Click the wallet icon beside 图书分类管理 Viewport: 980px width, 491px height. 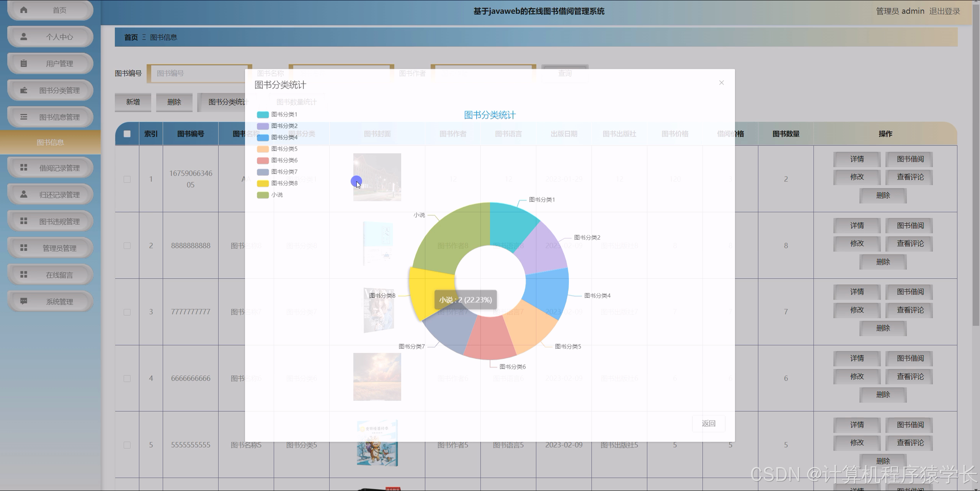click(x=24, y=90)
